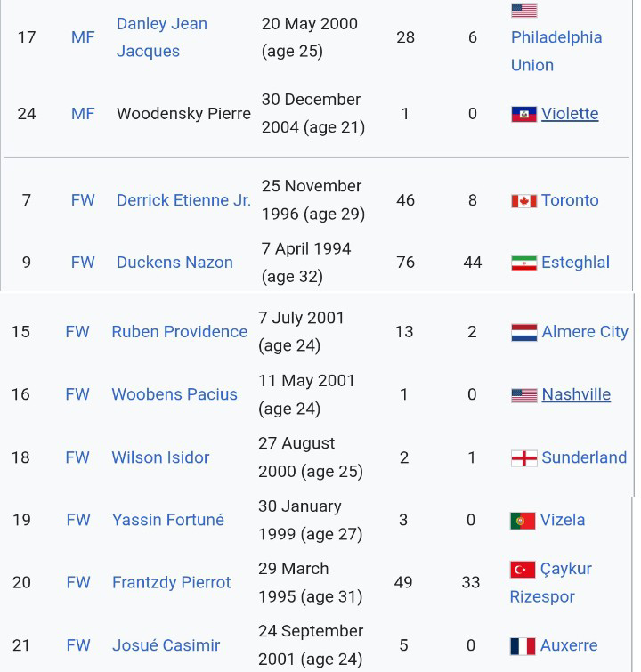Image resolution: width=641 pixels, height=672 pixels.
Task: Click the Portugal flag beside Vizela
Action: 522,520
